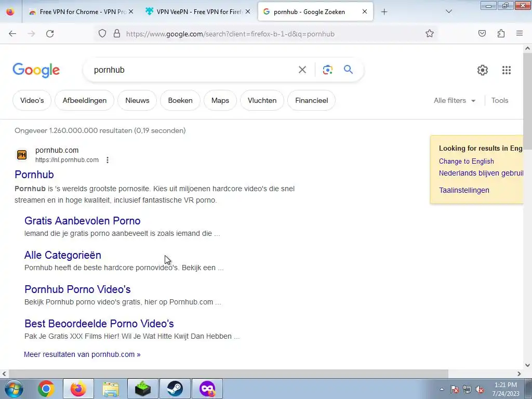Open Google quick settings gear
This screenshot has height=399, width=532.
(483, 70)
